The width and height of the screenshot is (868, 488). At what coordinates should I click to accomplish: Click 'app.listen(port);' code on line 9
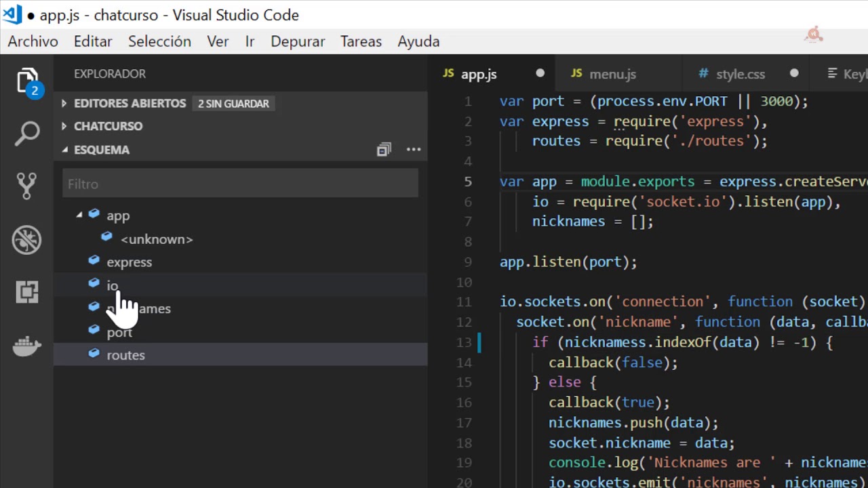[568, 262]
